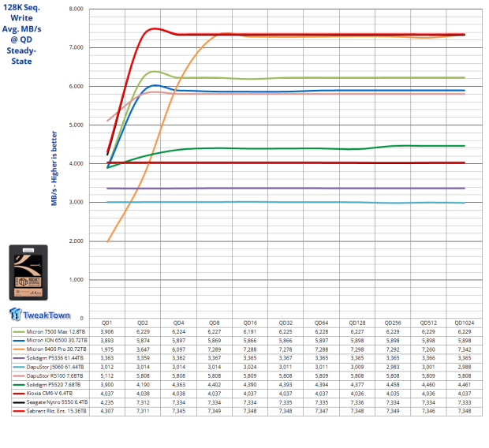The width and height of the screenshot is (489, 448).
Task: Click the Seagate Nytro QD1024 value 7,333
Action: 465,402
